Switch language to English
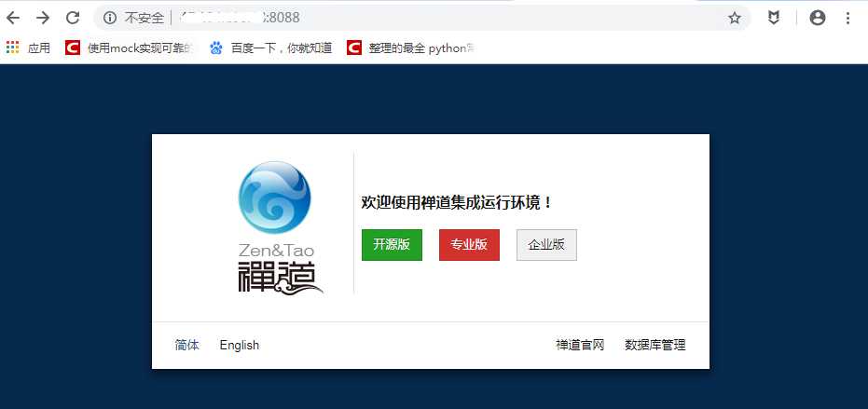Viewport: 868px width, 409px height. pyautogui.click(x=239, y=346)
